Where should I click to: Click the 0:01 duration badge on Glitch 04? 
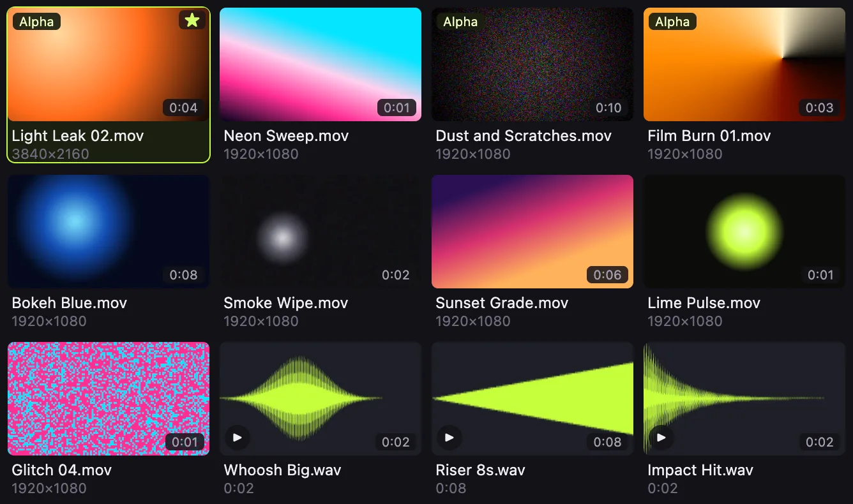(185, 442)
